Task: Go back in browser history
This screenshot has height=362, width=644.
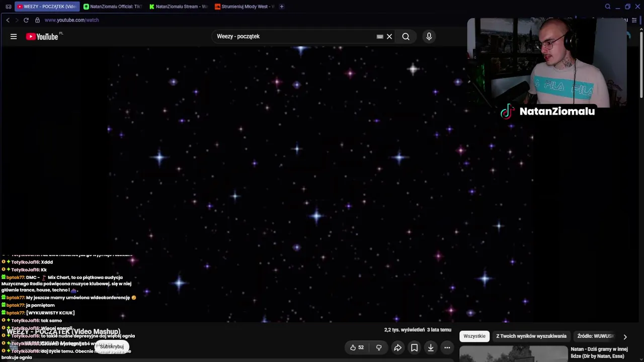Action: click(x=8, y=20)
